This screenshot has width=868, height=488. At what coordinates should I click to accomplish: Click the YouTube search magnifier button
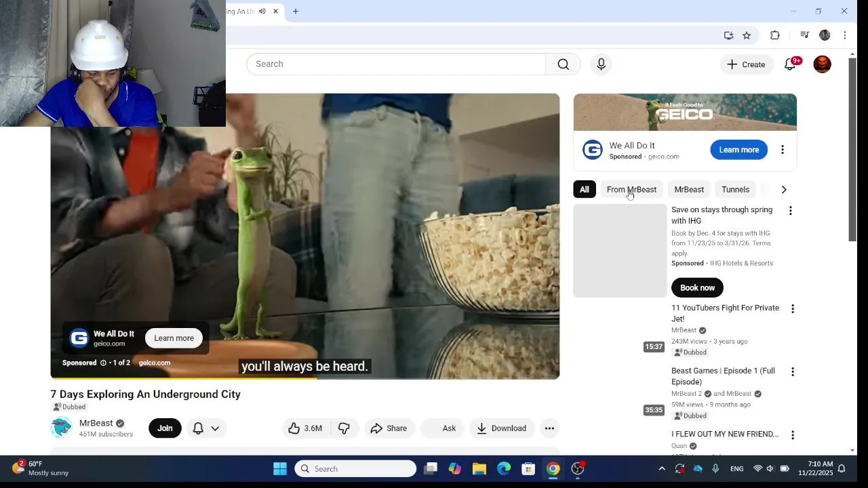(x=563, y=64)
